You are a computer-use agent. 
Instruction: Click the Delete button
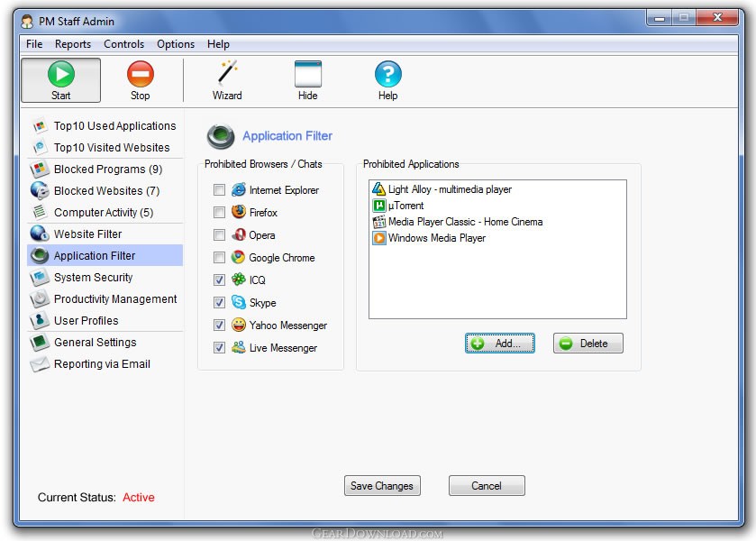(588, 344)
